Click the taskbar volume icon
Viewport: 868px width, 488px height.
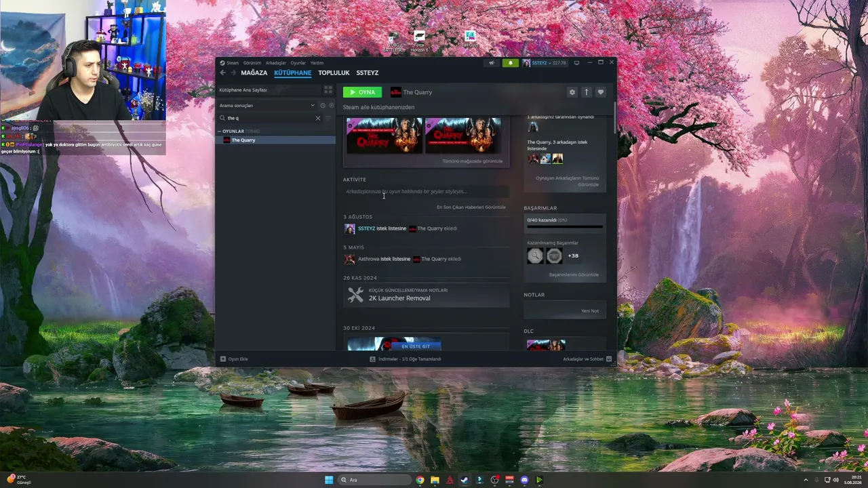[x=836, y=480]
